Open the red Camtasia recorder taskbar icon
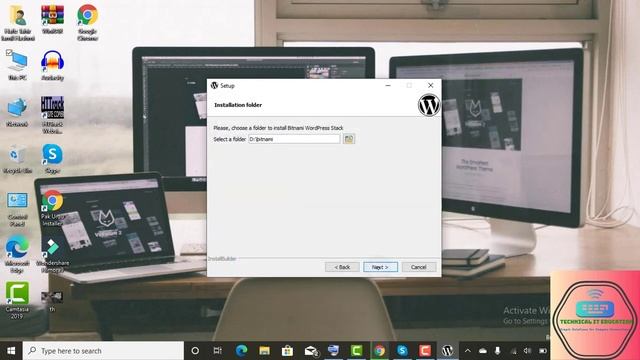 (x=425, y=351)
